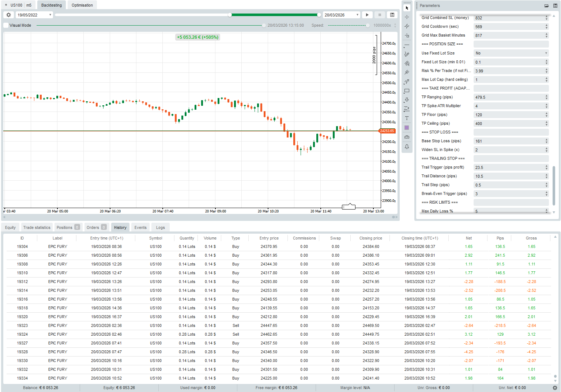Select the horizontal line drawing tool
Screen dimensions: 561x392
[x=407, y=45]
